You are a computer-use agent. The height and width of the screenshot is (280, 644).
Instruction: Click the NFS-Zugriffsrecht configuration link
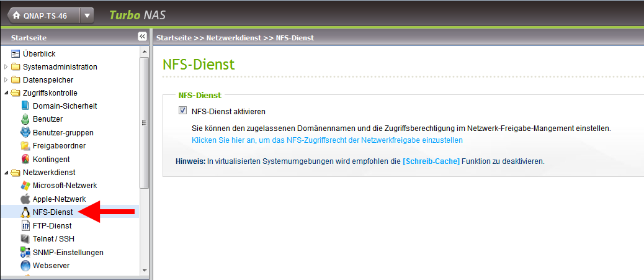[x=327, y=140]
